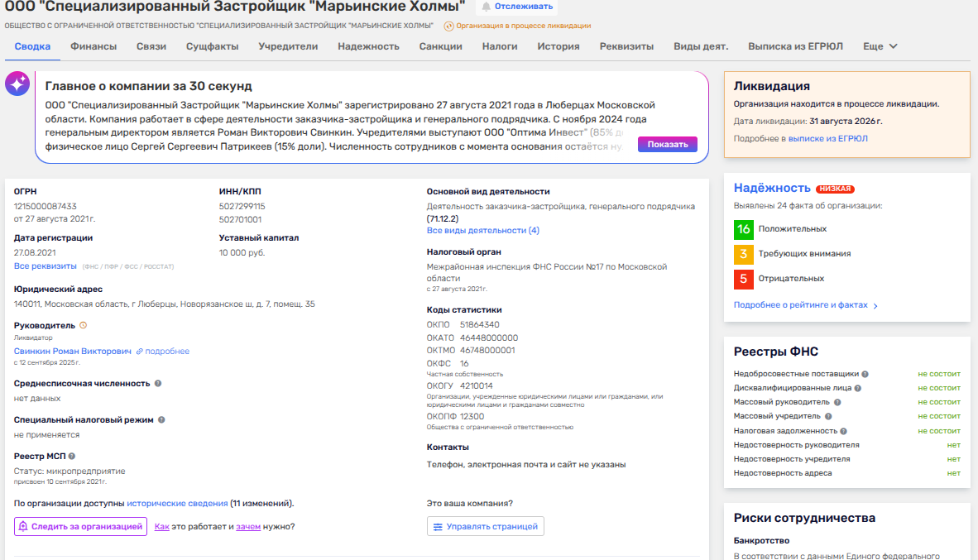Expand the Еще dropdown menu
The width and height of the screenshot is (978, 560).
tap(880, 46)
